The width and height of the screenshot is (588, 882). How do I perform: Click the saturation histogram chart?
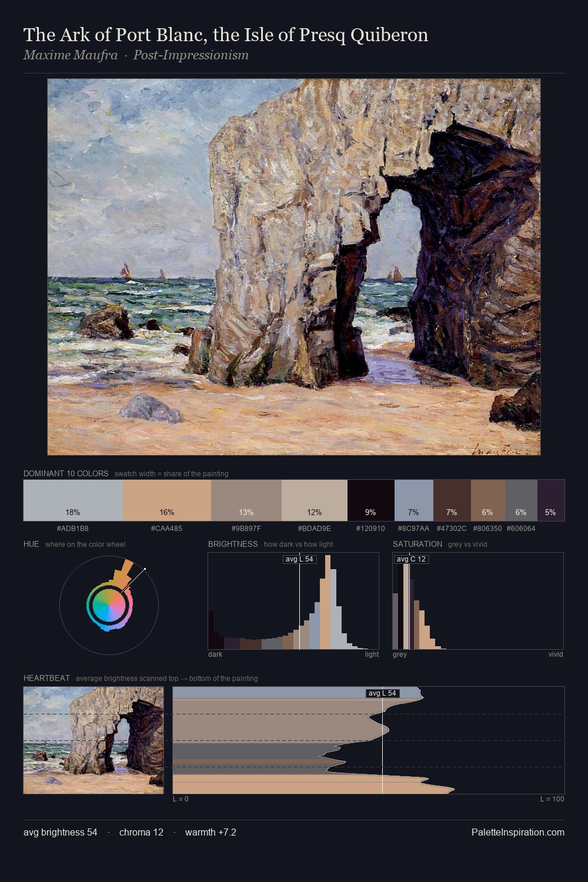point(478,601)
